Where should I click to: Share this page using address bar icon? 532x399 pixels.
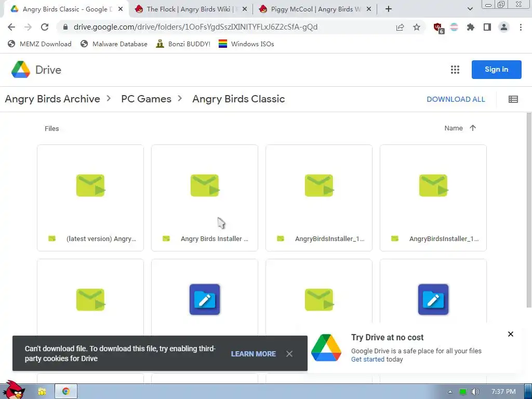(400, 27)
